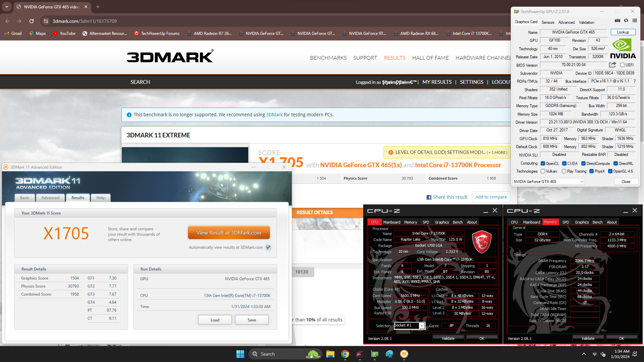This screenshot has height=362, width=644.
Task: Open Google Chrome from the taskbar
Action: pos(345,354)
